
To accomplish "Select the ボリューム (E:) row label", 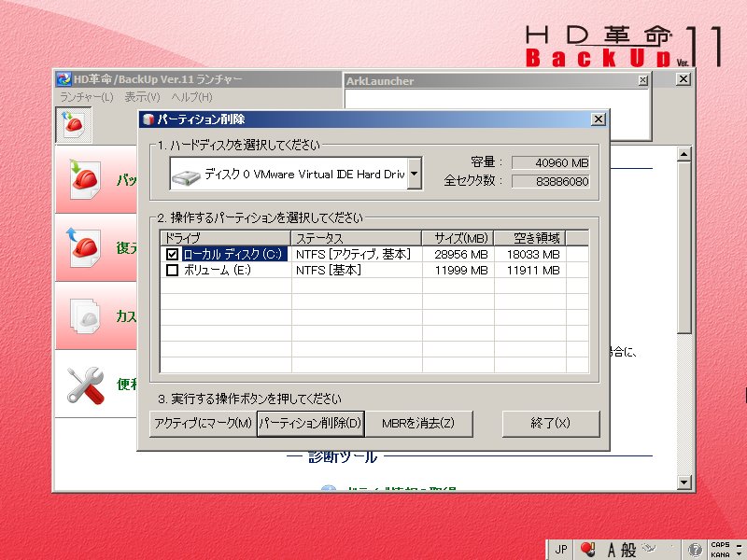I will 217,271.
